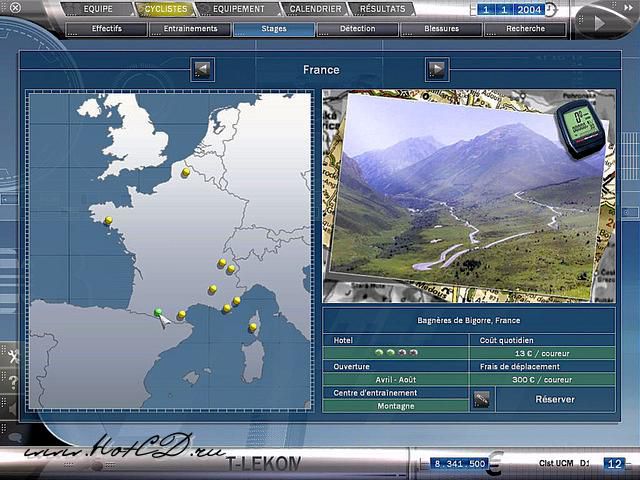
Task: Select the yellow pin on Corsica
Action: [253, 327]
